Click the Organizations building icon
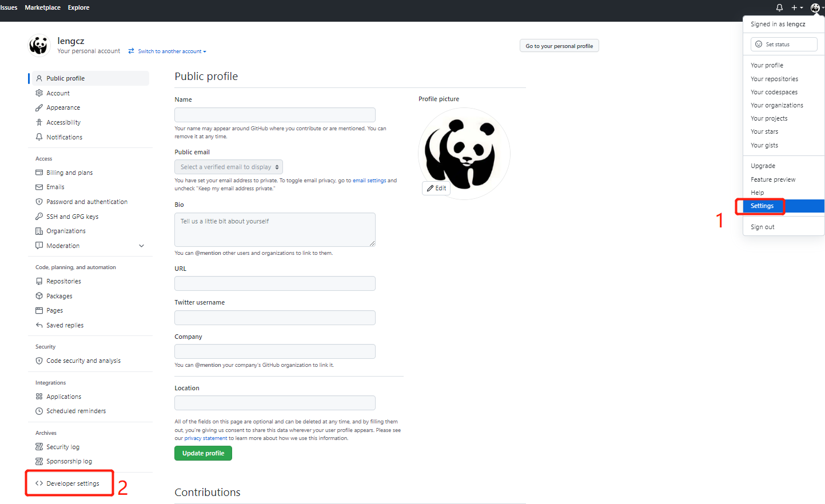Screen dimensions: 825x504 click(39, 231)
